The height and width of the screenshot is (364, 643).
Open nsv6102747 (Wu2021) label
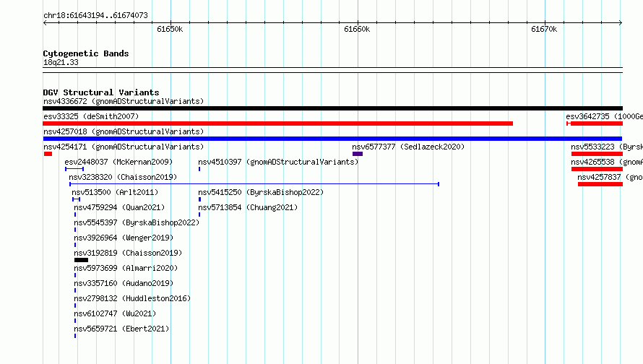pos(115,313)
